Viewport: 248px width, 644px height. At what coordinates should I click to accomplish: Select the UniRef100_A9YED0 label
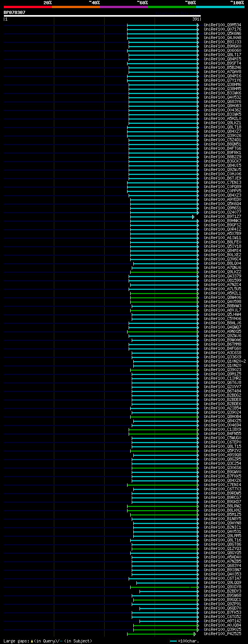(222, 200)
